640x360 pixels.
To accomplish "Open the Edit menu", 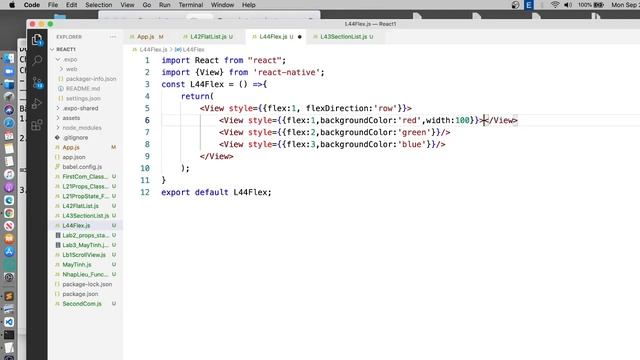I will click(x=71, y=5).
